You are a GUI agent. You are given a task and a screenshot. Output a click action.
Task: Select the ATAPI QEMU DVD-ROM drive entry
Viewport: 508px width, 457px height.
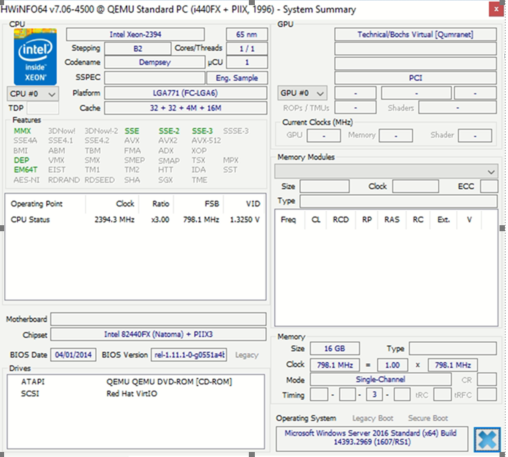tap(127, 382)
